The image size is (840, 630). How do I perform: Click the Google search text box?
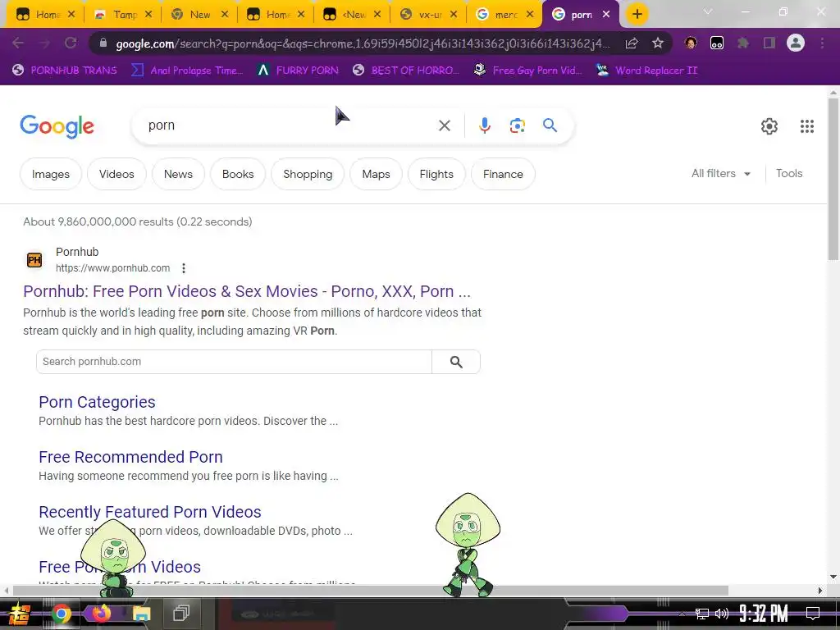point(290,126)
